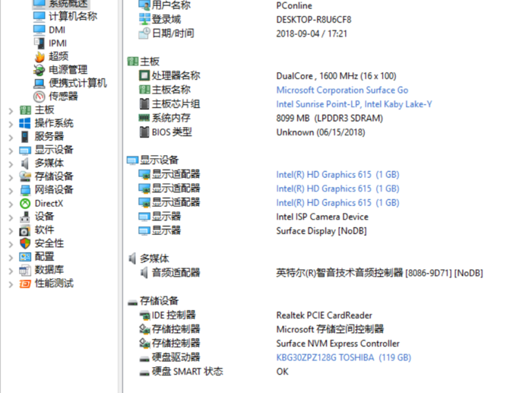This screenshot has height=393, width=532.
Task: Click the 服务器 tower icon
Action: pyautogui.click(x=25, y=136)
